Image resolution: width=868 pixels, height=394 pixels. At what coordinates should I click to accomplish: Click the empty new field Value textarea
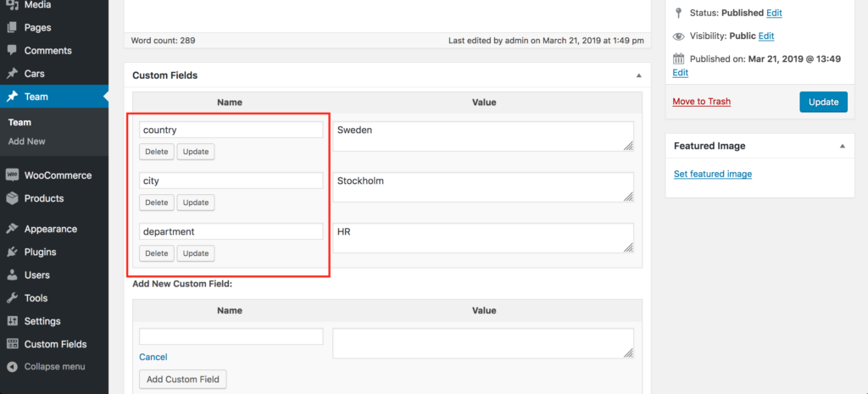point(483,343)
